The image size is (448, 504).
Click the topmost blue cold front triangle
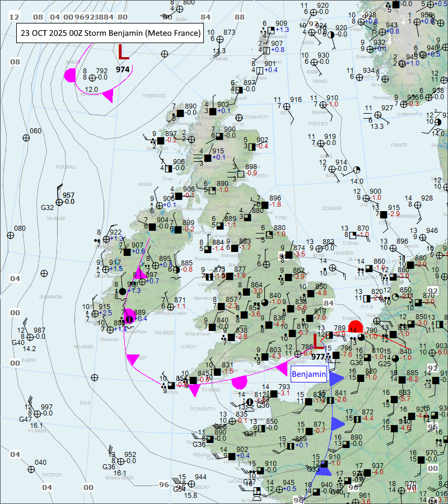click(x=335, y=379)
